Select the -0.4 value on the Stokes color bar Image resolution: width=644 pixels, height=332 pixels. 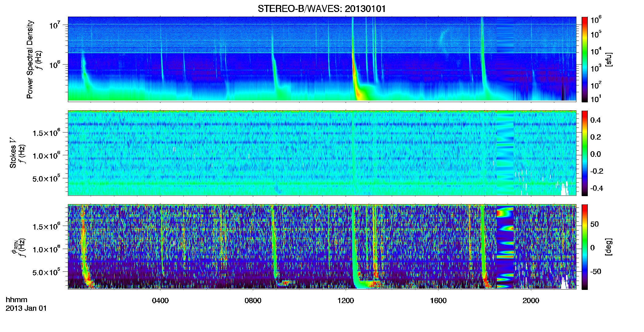point(596,188)
